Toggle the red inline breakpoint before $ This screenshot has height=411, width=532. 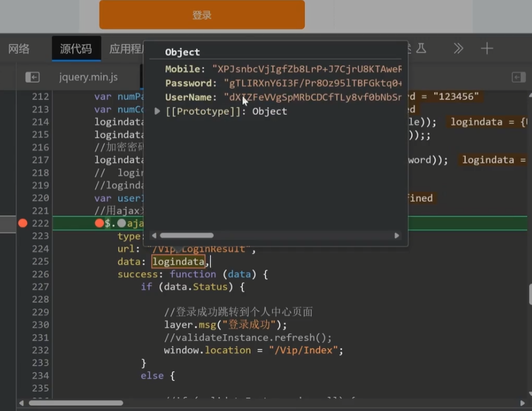click(100, 223)
